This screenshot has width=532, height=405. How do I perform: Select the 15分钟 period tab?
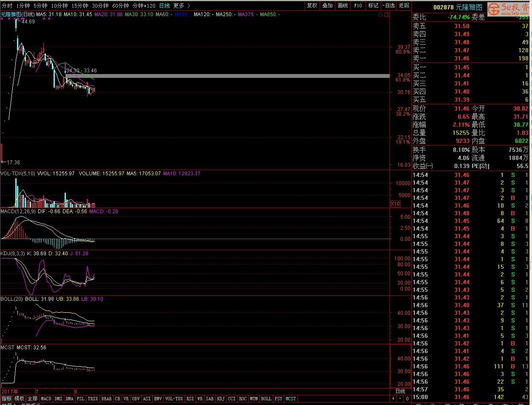coord(79,6)
